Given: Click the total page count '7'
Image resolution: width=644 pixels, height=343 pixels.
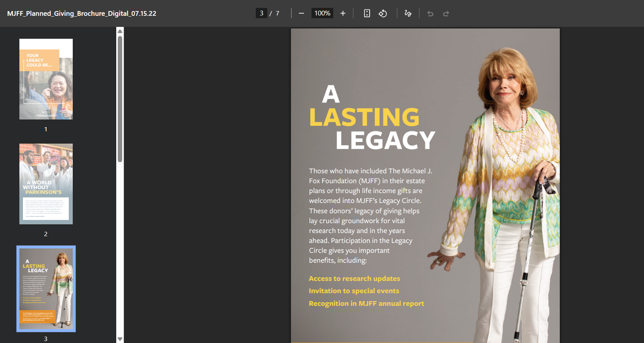Looking at the screenshot, I should [278, 13].
